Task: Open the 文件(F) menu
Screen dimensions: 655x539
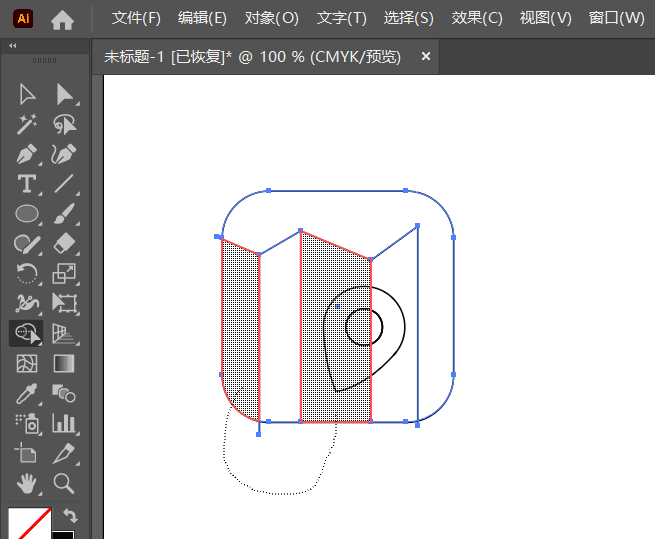Action: tap(136, 18)
